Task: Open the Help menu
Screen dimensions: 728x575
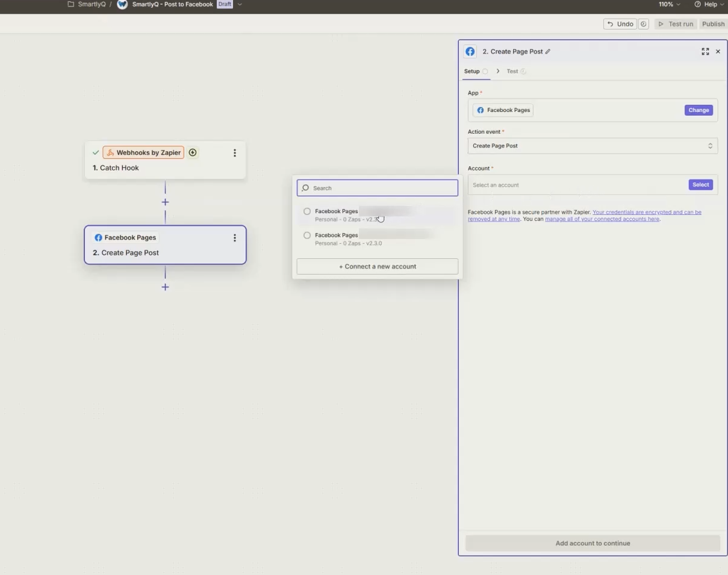Action: [709, 4]
